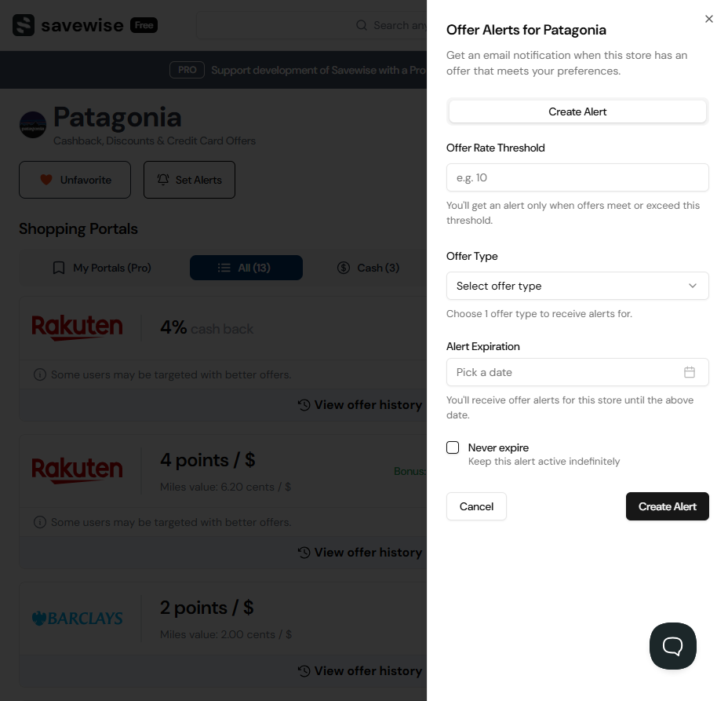The width and height of the screenshot is (728, 701).
Task: Click the offer type chevron arrow
Action: pos(693,286)
